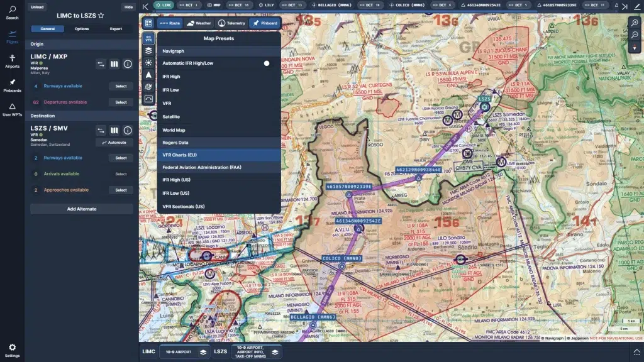Open the Airports sidebar section

coord(12,61)
